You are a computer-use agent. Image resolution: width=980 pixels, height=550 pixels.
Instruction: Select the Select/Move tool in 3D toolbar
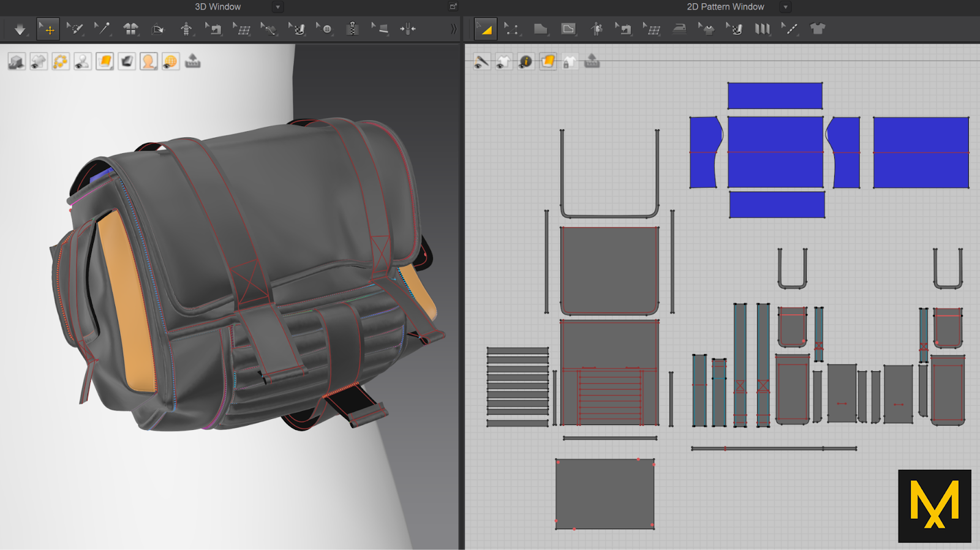[x=48, y=29]
